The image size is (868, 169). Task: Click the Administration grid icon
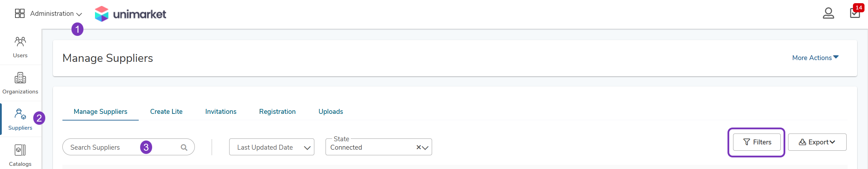click(x=20, y=13)
